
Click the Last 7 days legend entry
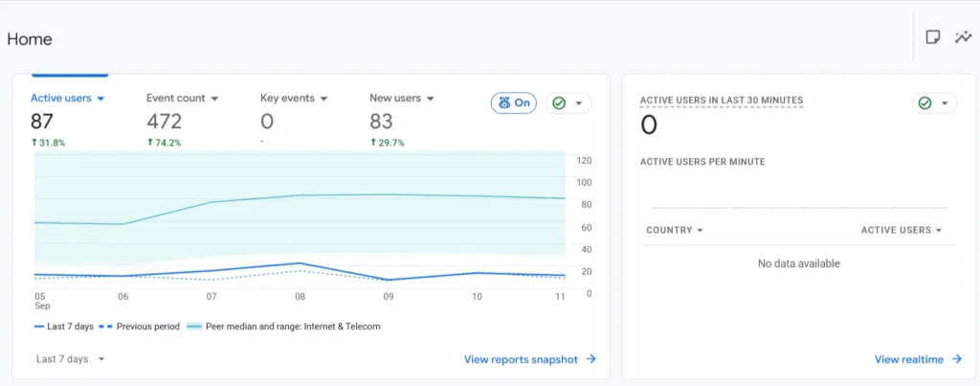(63, 327)
